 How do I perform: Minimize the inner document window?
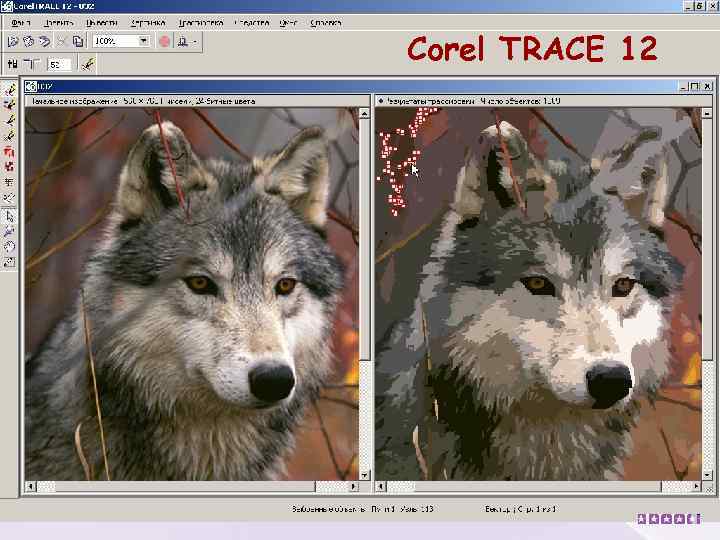click(x=684, y=86)
